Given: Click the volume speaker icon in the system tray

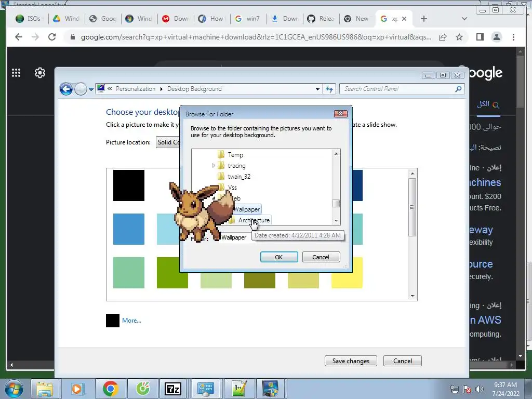Looking at the screenshot, I should click(480, 389).
